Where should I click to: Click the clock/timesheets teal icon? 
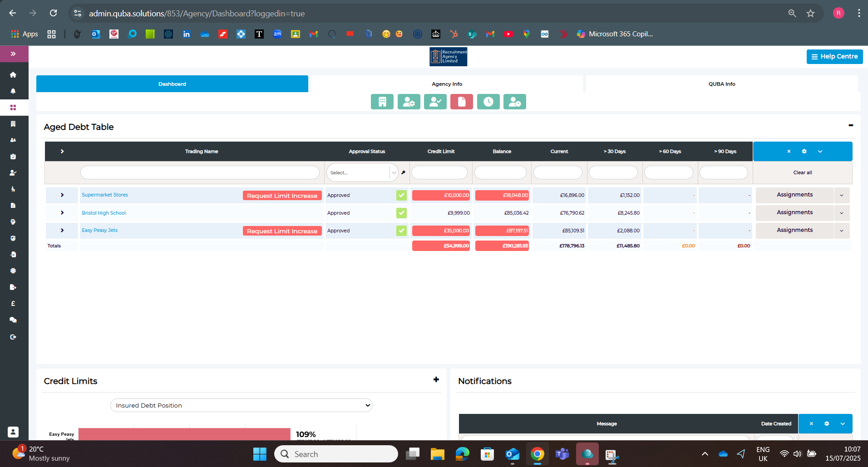click(488, 102)
